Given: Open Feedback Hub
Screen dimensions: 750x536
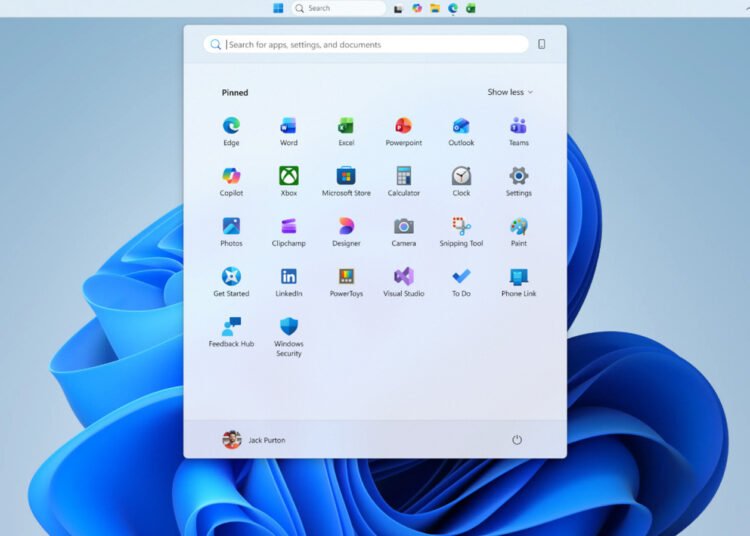Looking at the screenshot, I should [231, 332].
